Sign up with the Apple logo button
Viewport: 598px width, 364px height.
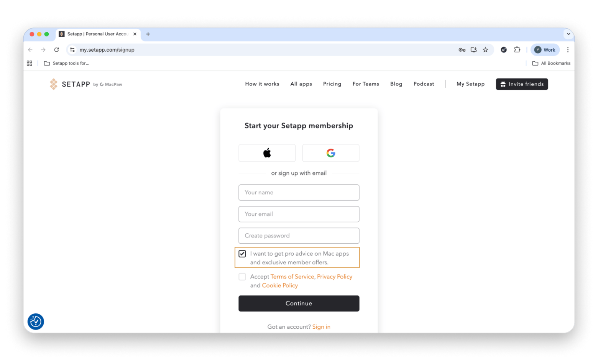click(x=267, y=153)
